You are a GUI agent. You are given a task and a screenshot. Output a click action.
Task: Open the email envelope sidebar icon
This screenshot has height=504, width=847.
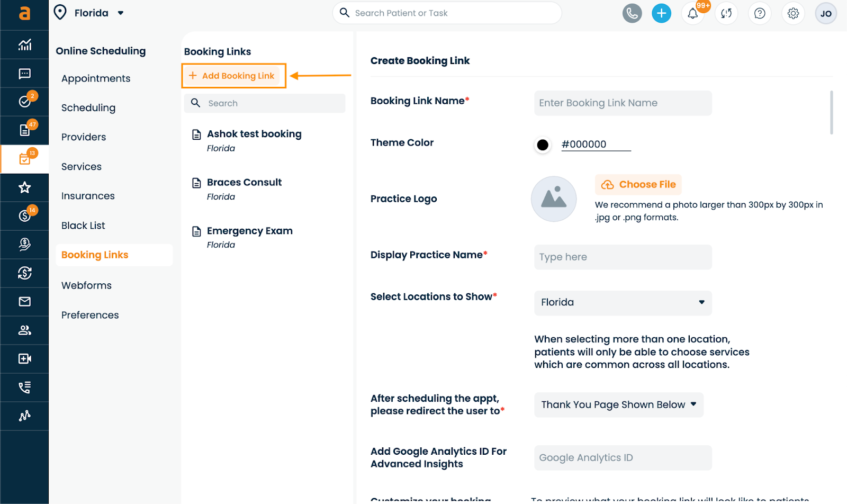coord(24,302)
